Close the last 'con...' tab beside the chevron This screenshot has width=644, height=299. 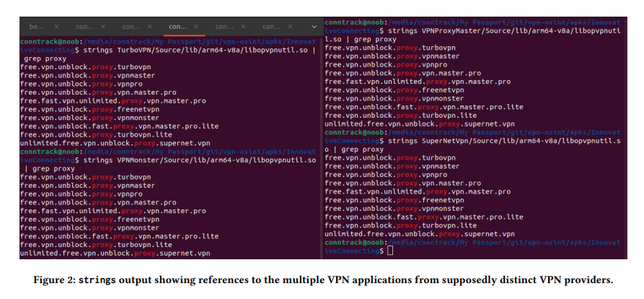click(x=289, y=27)
